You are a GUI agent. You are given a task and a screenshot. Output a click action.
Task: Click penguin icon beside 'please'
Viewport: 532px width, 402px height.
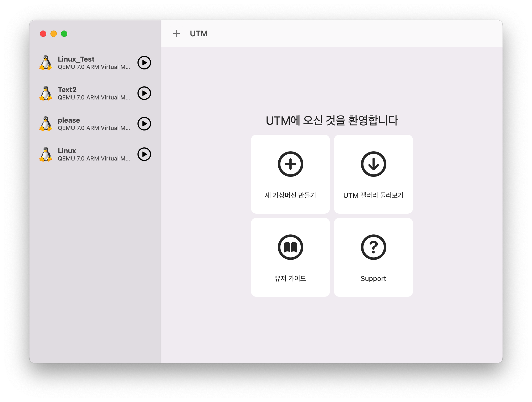(x=46, y=124)
